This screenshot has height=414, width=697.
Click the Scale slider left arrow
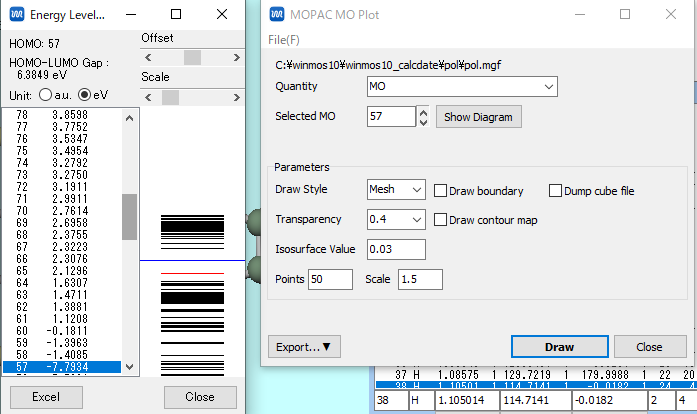[148, 97]
